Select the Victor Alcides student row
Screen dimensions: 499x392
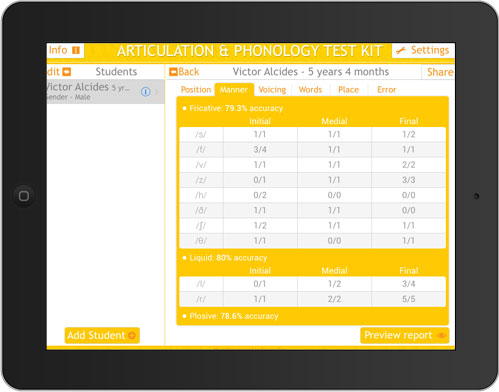[x=106, y=91]
